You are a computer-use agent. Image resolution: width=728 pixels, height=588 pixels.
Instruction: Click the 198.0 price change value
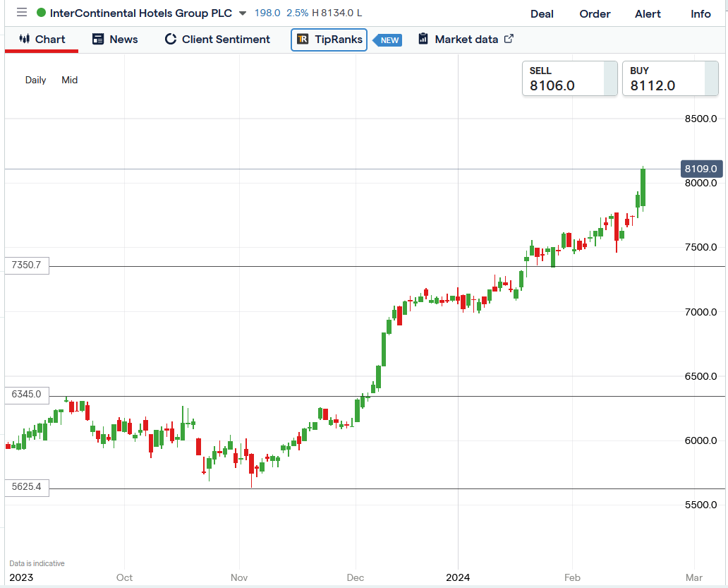[x=267, y=13]
